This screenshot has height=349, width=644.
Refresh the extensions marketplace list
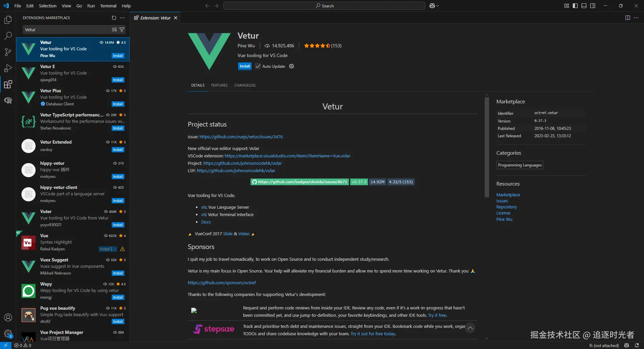pos(114,18)
